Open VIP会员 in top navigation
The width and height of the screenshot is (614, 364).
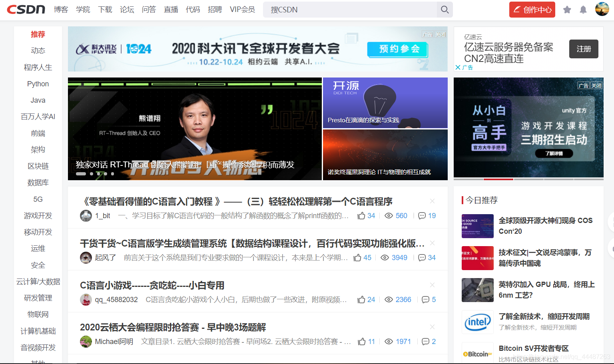[x=242, y=10]
